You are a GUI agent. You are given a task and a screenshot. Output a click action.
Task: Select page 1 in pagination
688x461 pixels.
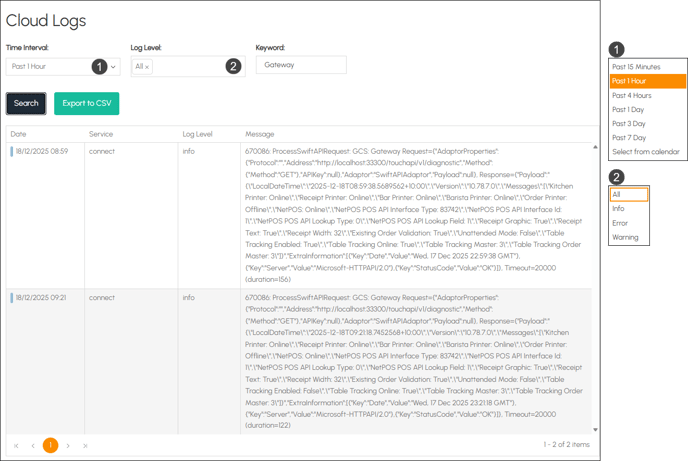pyautogui.click(x=50, y=445)
